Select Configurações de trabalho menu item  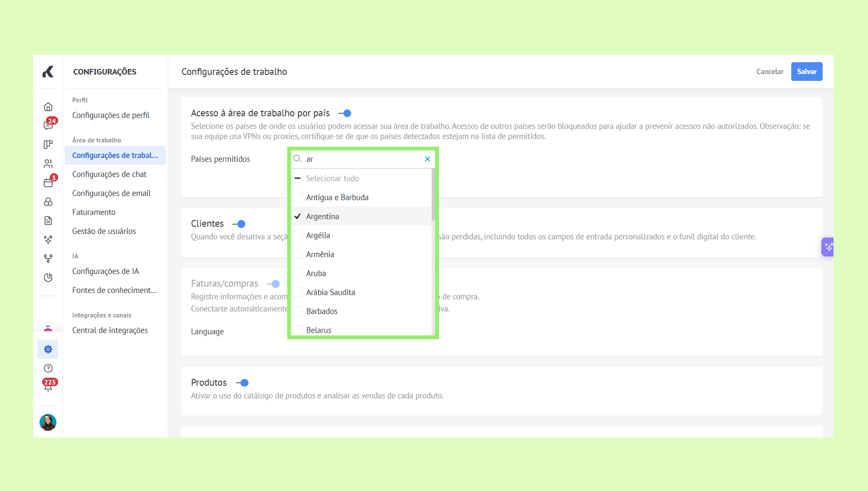[115, 155]
